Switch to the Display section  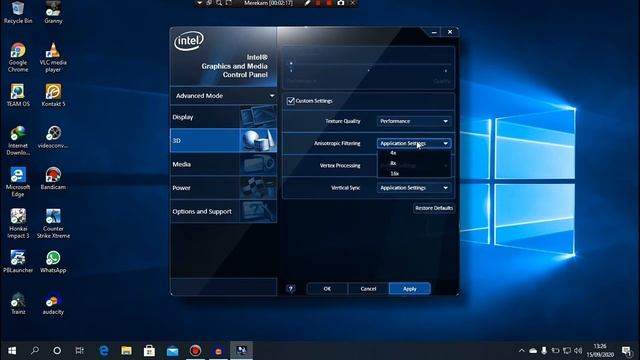coord(224,117)
